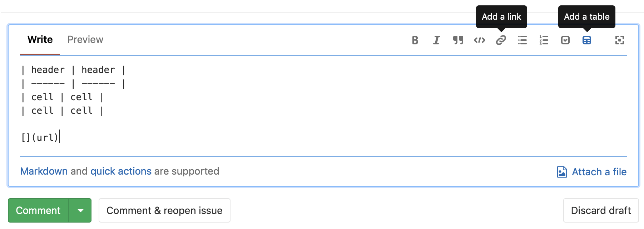Image resolution: width=644 pixels, height=229 pixels.
Task: Toggle italic formatting
Action: click(x=436, y=40)
